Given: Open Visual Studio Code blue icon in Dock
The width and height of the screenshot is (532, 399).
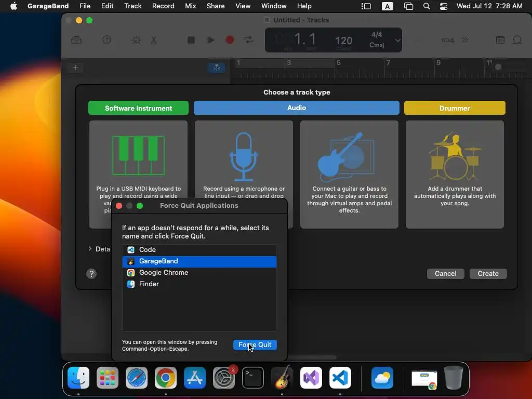Looking at the screenshot, I should pos(340,378).
